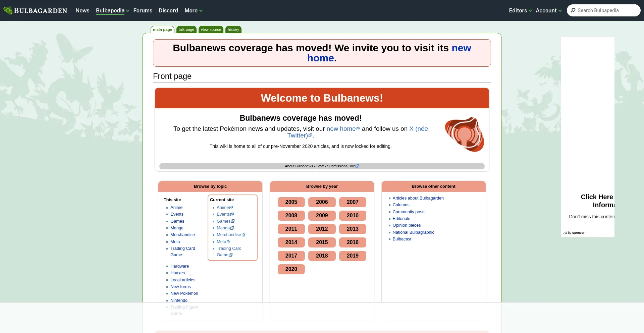Screen dimensions: 644x333
Task: Open Manga topic under This site
Action: tap(177, 228)
